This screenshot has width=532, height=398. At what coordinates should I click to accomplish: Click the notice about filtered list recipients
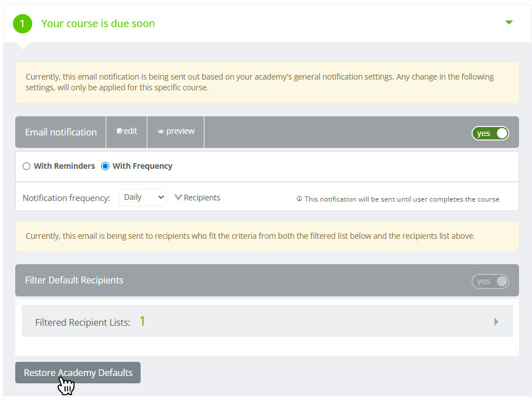click(x=267, y=237)
